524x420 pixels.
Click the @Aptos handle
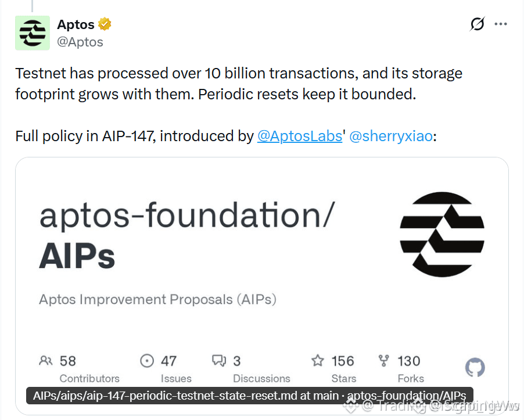80,42
